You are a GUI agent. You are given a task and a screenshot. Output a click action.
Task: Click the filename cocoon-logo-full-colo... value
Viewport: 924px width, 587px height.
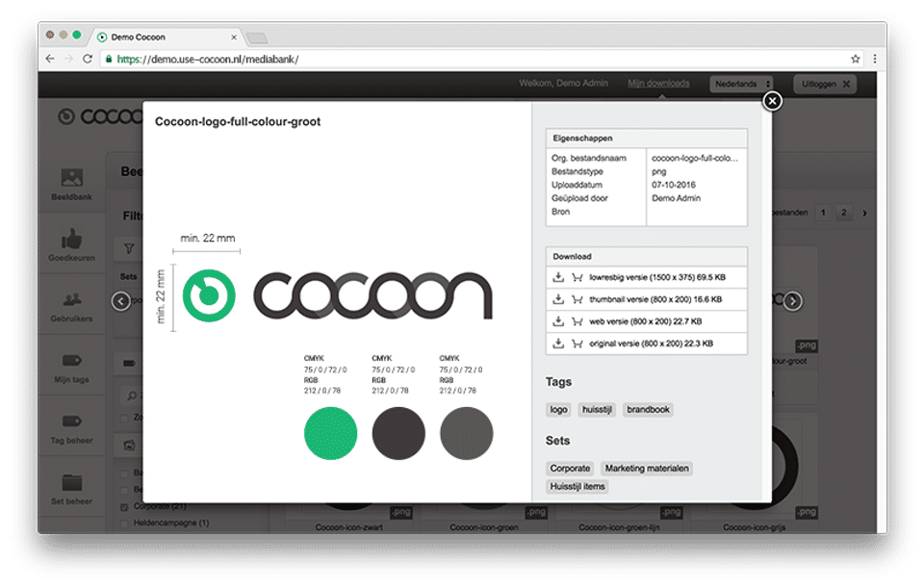(695, 158)
